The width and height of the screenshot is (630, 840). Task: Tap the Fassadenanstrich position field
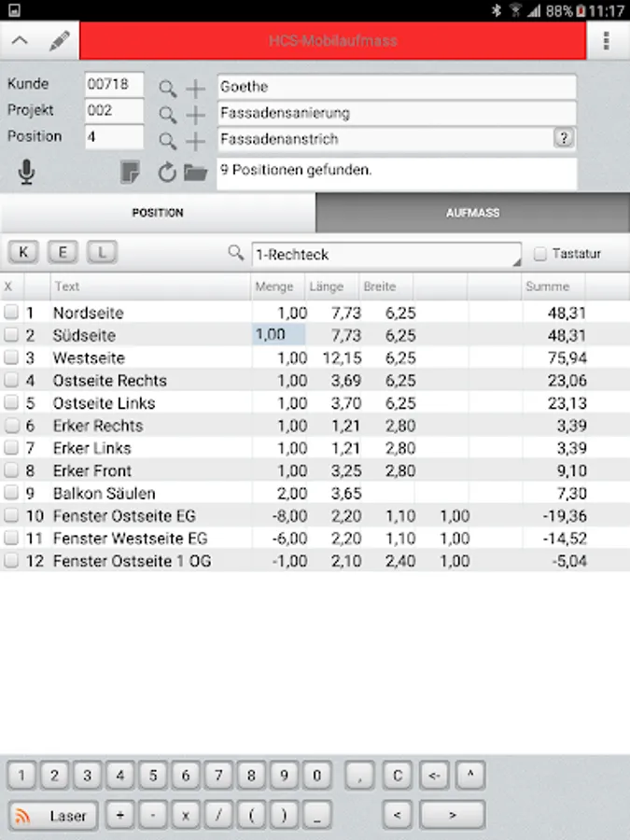point(397,139)
